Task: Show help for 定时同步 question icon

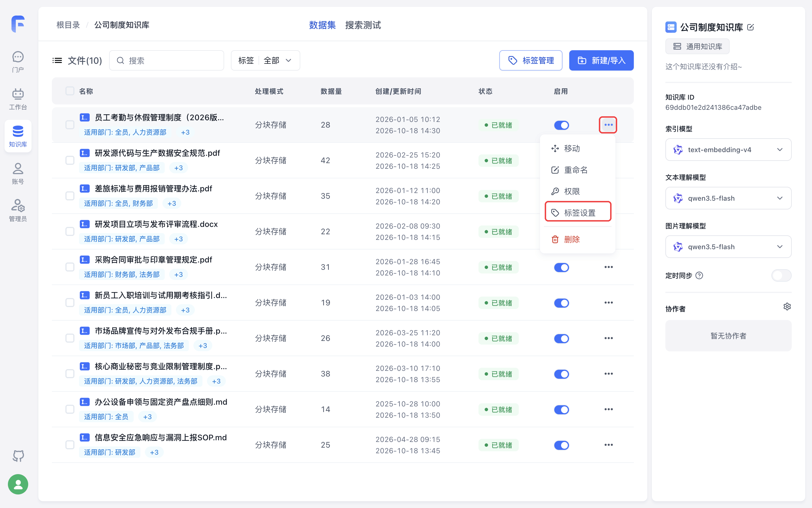Action: click(x=699, y=275)
